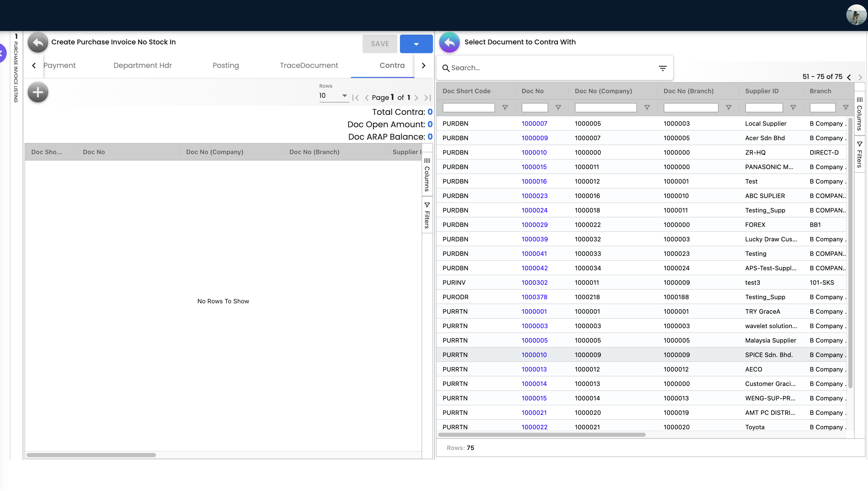Click the grey back arrow beside Create Purchase Invoice
Image resolution: width=868 pixels, height=491 pixels.
38,43
